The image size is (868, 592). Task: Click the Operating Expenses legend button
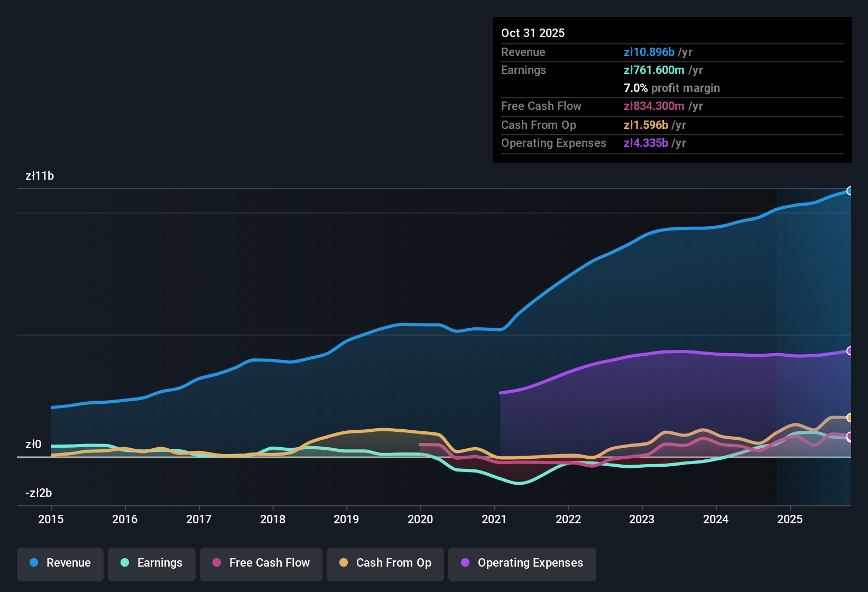(x=522, y=563)
